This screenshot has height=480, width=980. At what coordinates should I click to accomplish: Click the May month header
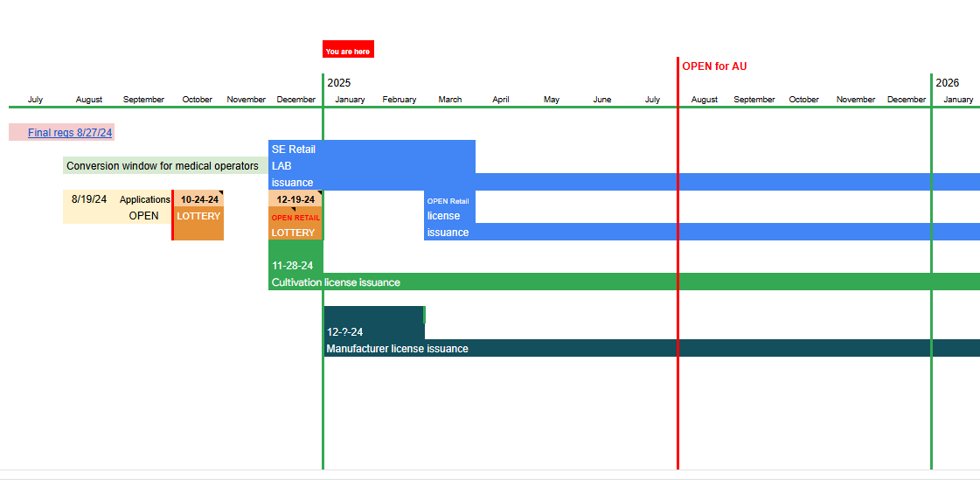[552, 100]
